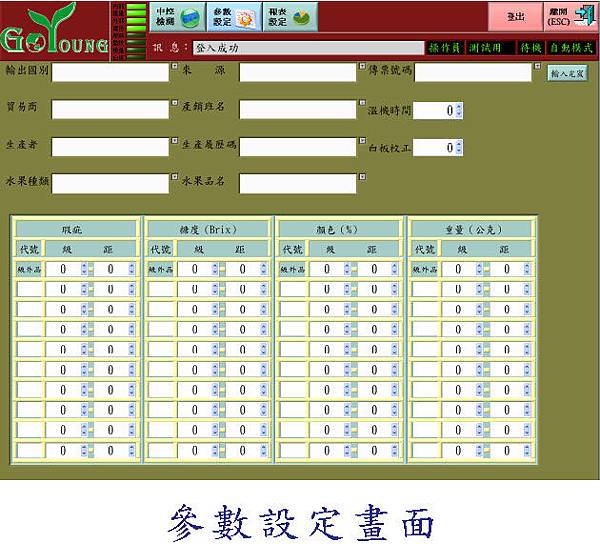This screenshot has height=544, width=600.
Task: Open the 中控檢測 central control screen
Action: pyautogui.click(x=178, y=17)
